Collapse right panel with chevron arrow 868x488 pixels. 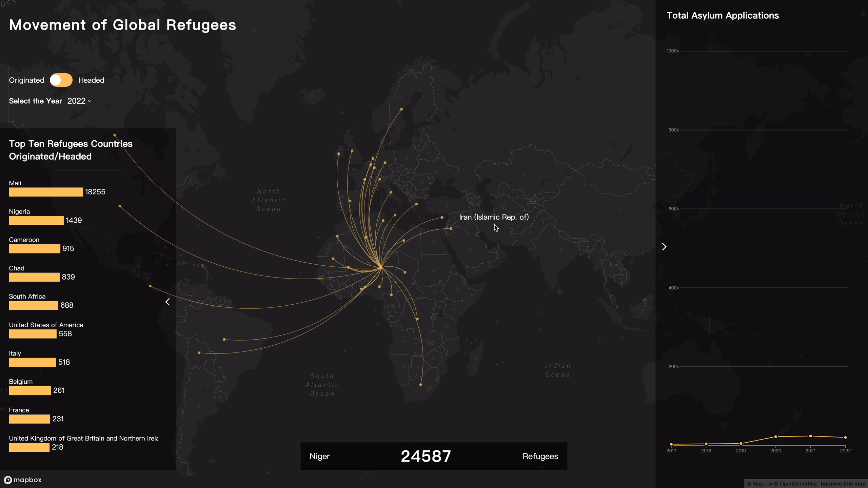coord(664,247)
